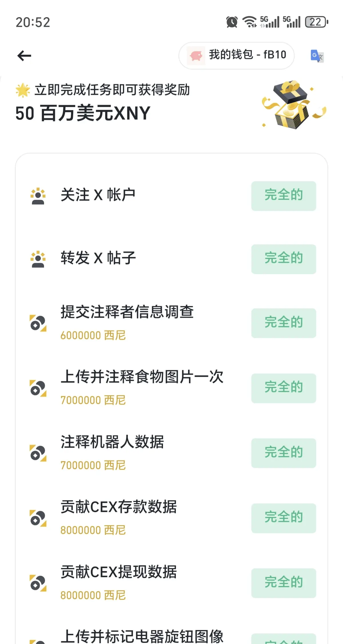Tap the gift box reward illustration
This screenshot has width=343, height=644.
294,104
